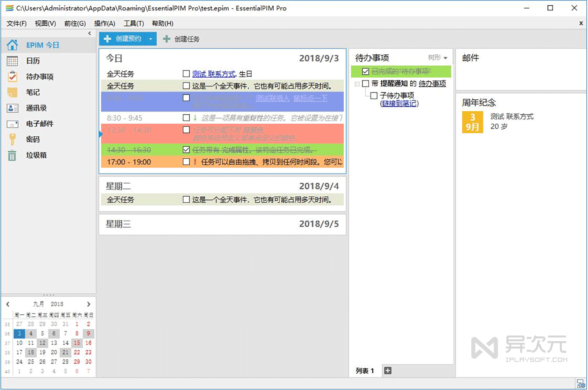This screenshot has width=588, height=390.
Task: Click the 创建任务 button
Action: 181,39
